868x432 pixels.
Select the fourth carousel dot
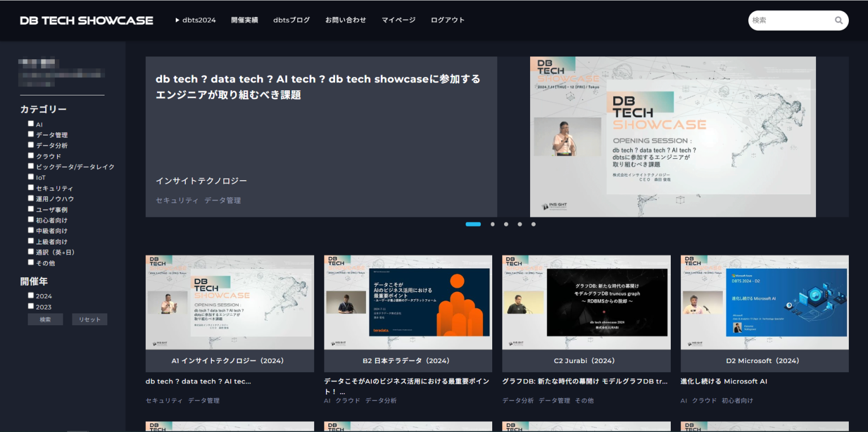(x=520, y=224)
